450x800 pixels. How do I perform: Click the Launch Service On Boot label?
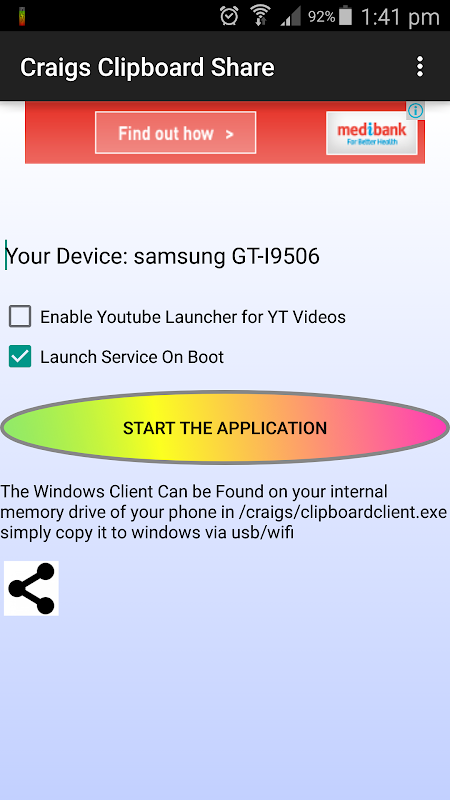tap(132, 357)
